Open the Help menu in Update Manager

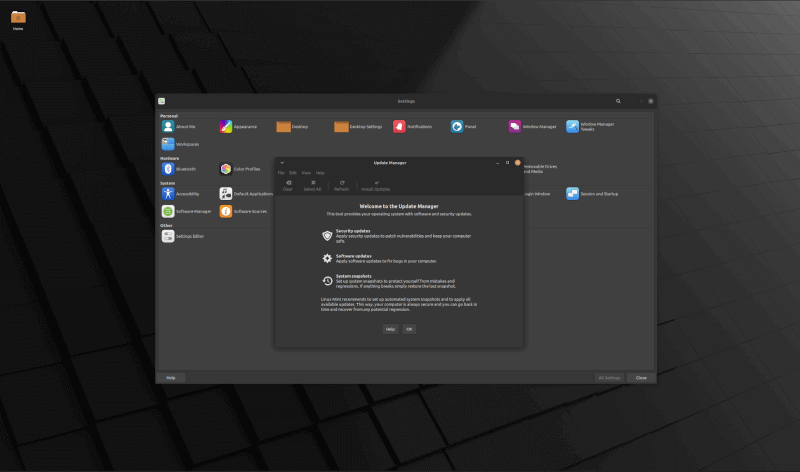point(320,173)
